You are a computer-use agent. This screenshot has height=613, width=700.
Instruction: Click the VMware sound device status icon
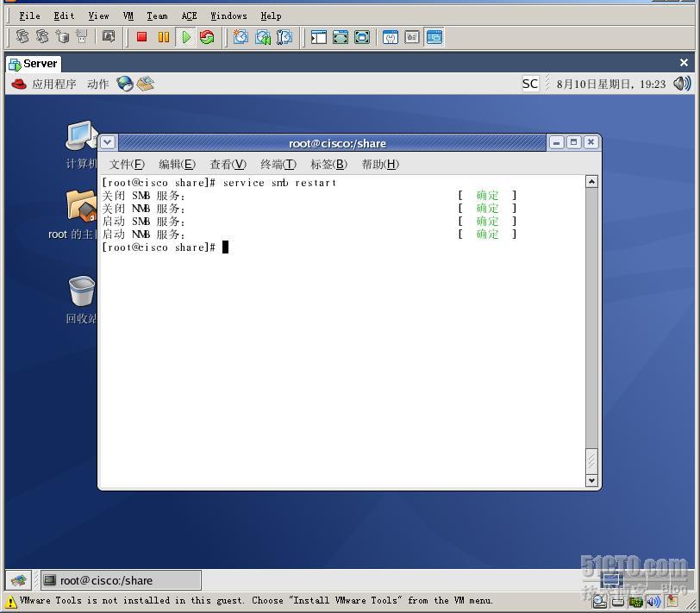pyautogui.click(x=654, y=603)
